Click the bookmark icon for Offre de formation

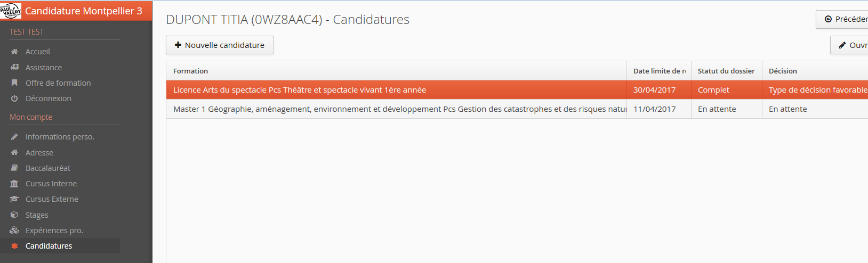(x=14, y=83)
